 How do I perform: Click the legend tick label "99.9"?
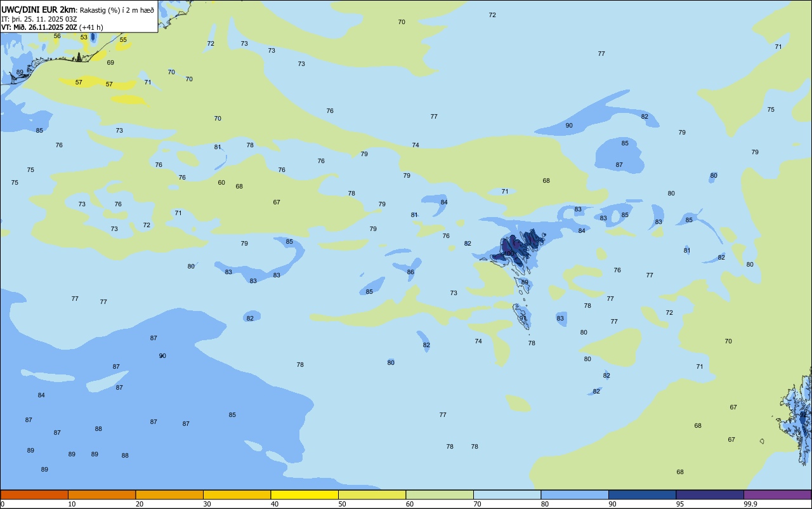pos(750,504)
